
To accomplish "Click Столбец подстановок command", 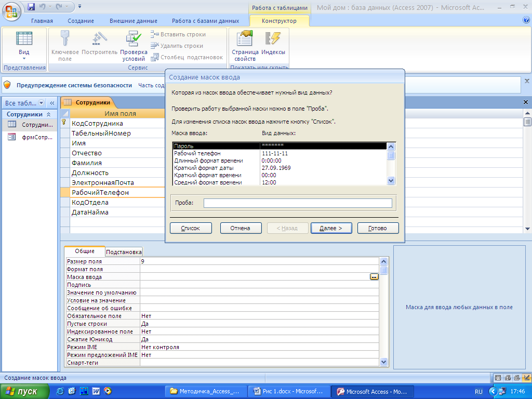I will (x=187, y=57).
